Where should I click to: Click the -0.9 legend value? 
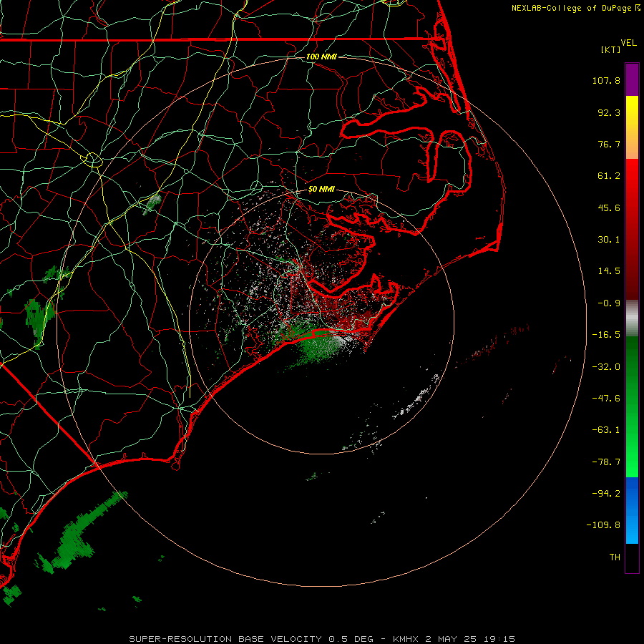(x=609, y=303)
